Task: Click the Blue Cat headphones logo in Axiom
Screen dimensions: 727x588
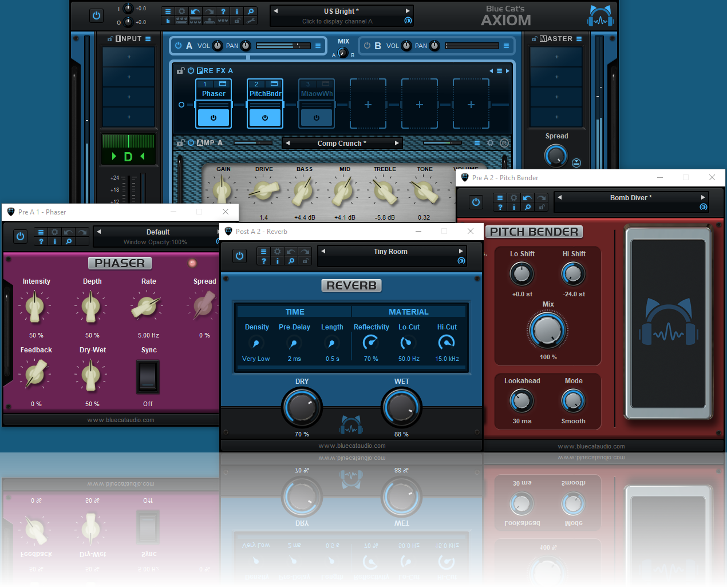Action: tap(600, 17)
